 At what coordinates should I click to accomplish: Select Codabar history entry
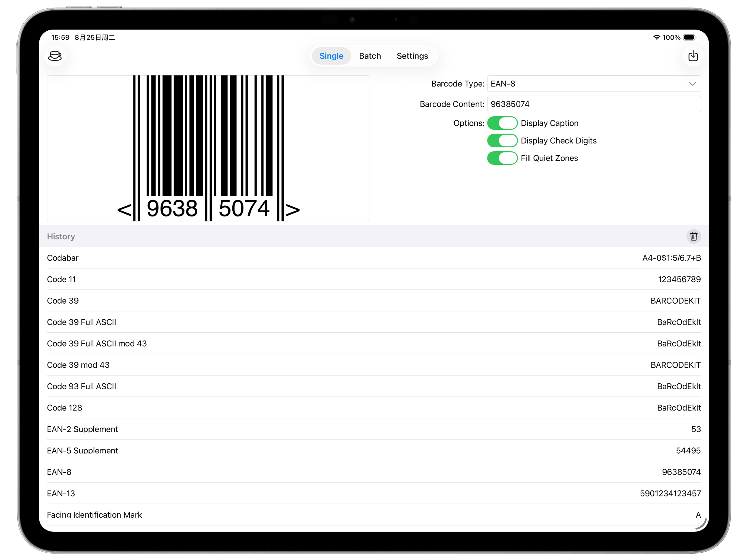point(374,258)
